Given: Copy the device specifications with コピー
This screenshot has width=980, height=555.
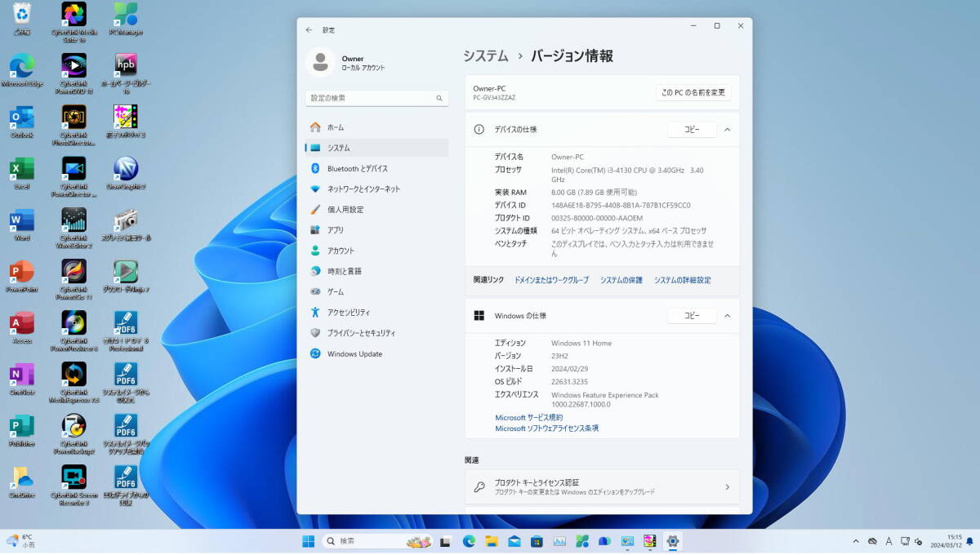Looking at the screenshot, I should pos(692,130).
